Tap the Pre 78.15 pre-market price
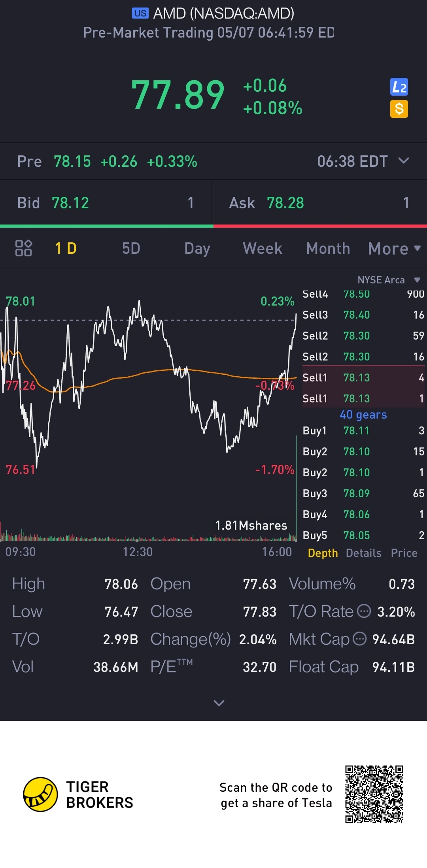The width and height of the screenshot is (427, 868). (72, 161)
